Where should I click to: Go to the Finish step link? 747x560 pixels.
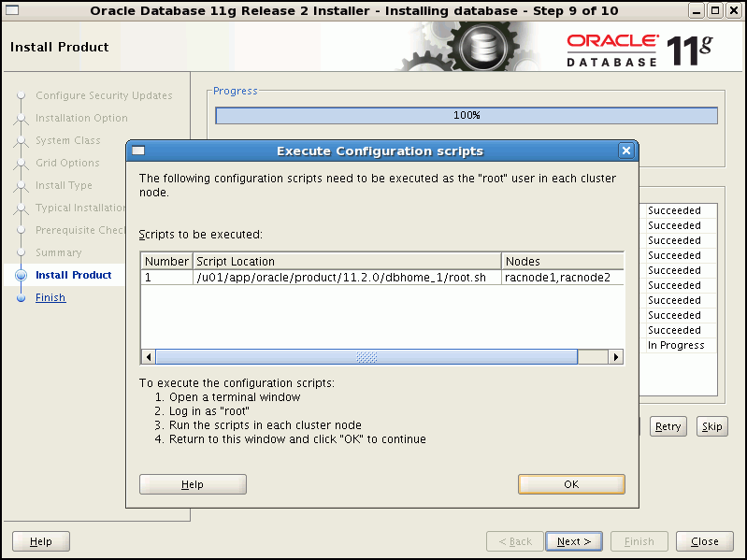tap(50, 297)
